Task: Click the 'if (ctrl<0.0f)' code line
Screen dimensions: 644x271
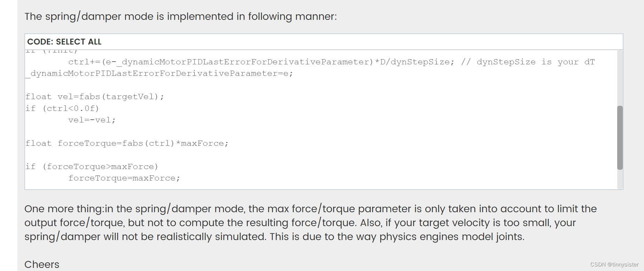Action: (62, 109)
